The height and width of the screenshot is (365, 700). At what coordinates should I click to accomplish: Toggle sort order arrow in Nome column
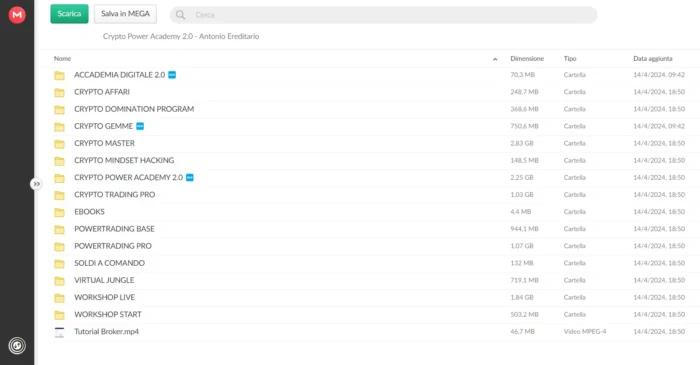pyautogui.click(x=495, y=59)
